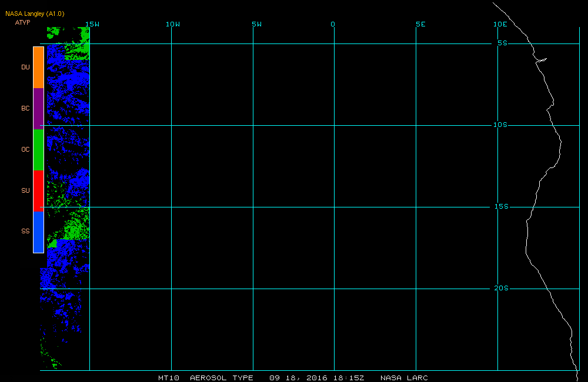Click the date 09 18, 2016
The width and height of the screenshot is (588, 382).
pos(299,378)
